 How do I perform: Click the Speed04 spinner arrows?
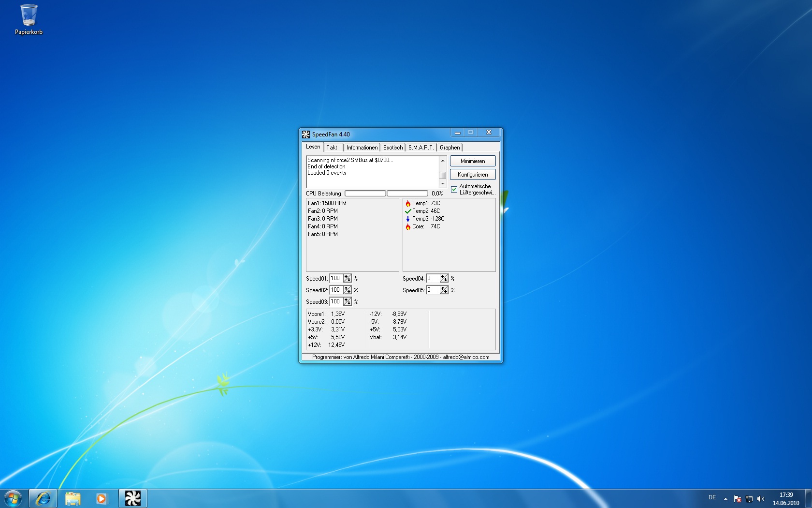444,278
